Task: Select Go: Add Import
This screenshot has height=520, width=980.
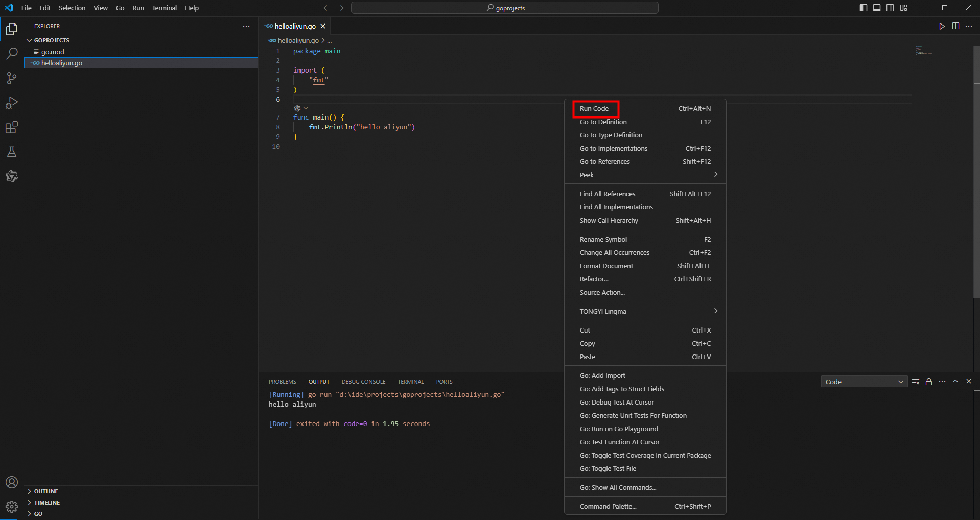Action: [645, 375]
